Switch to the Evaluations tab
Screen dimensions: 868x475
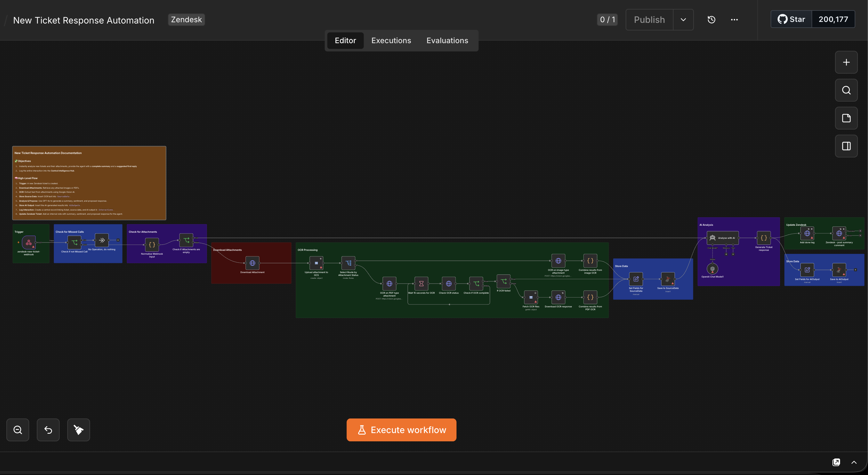coord(447,40)
